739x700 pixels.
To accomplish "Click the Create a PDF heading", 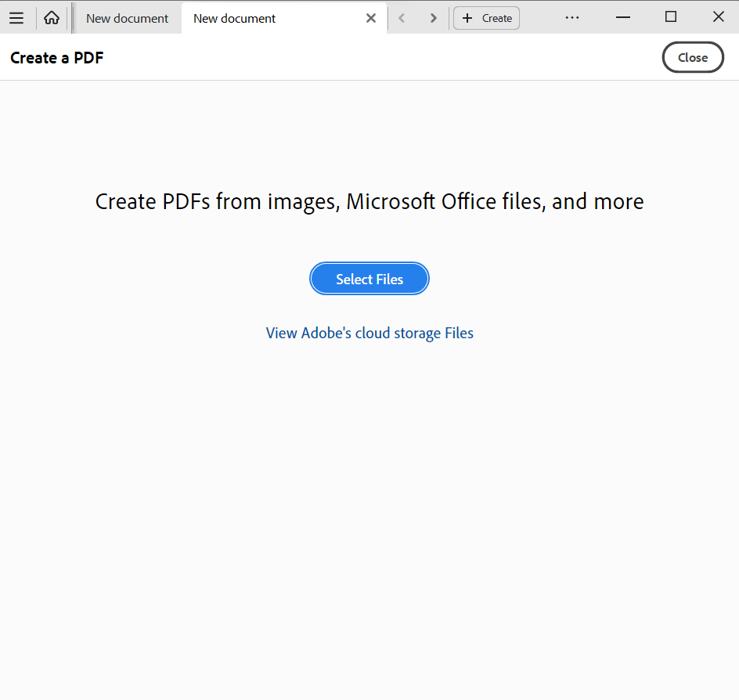I will click(56, 57).
